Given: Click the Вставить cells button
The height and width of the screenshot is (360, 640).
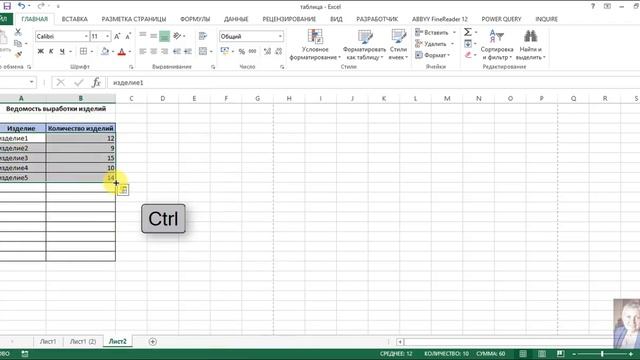Looking at the screenshot, I should click(x=436, y=32).
